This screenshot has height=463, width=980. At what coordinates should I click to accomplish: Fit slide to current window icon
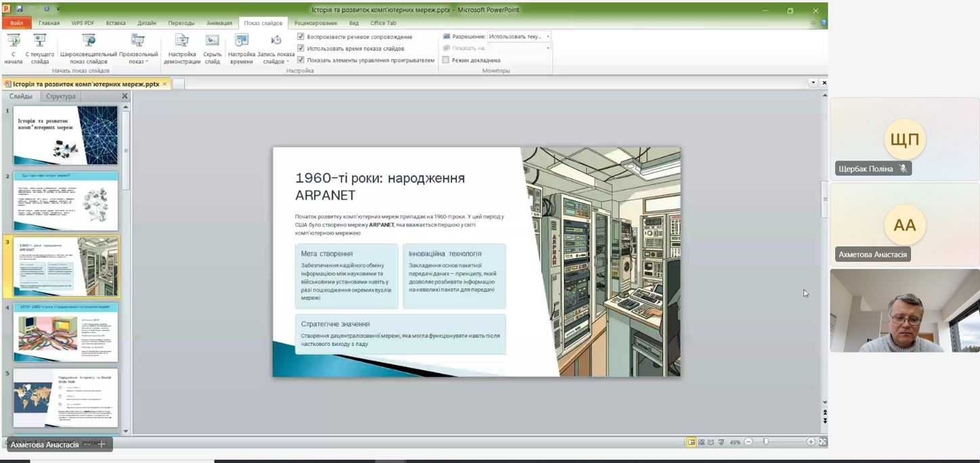point(823,442)
